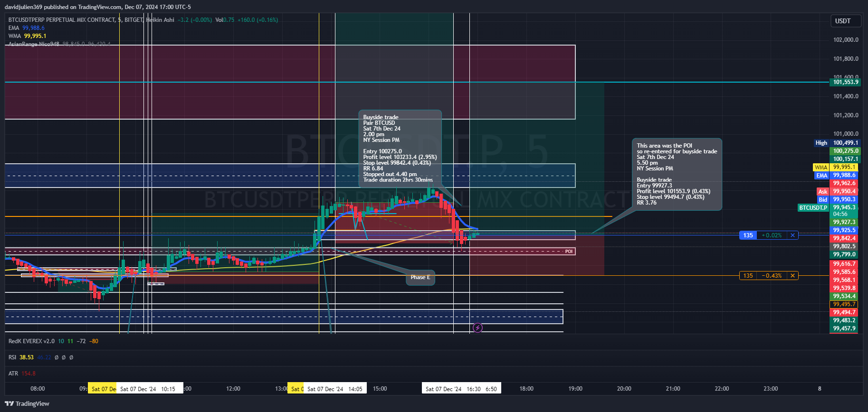Select the Buyside trade entry 100275.0 note
The width and height of the screenshot is (868, 412).
click(x=400, y=150)
